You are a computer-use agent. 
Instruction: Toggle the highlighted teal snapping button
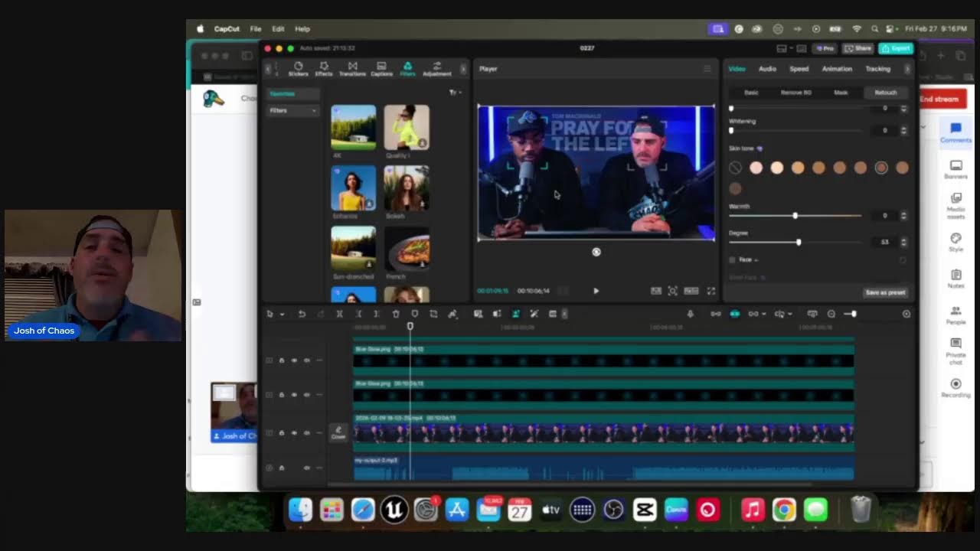(x=734, y=314)
